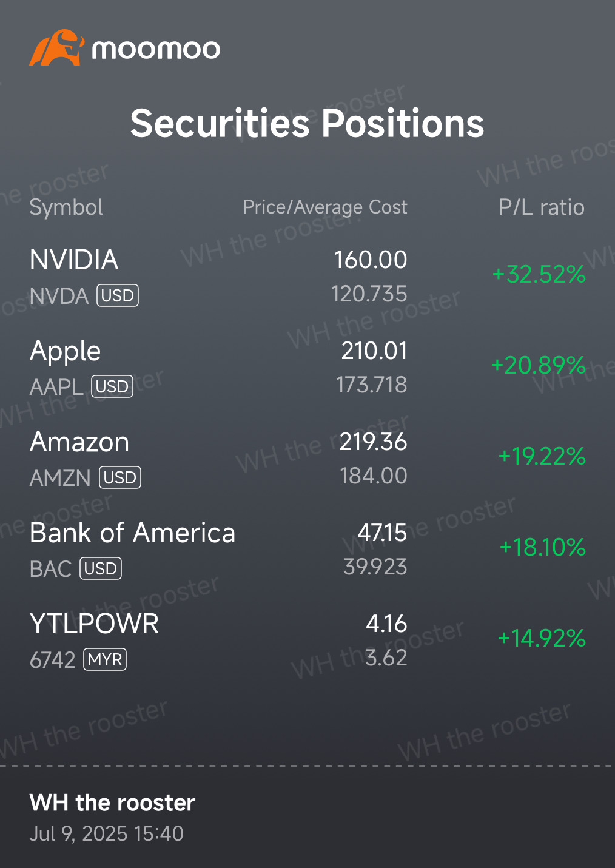
Task: Open the Bank of America position
Action: tap(307, 550)
